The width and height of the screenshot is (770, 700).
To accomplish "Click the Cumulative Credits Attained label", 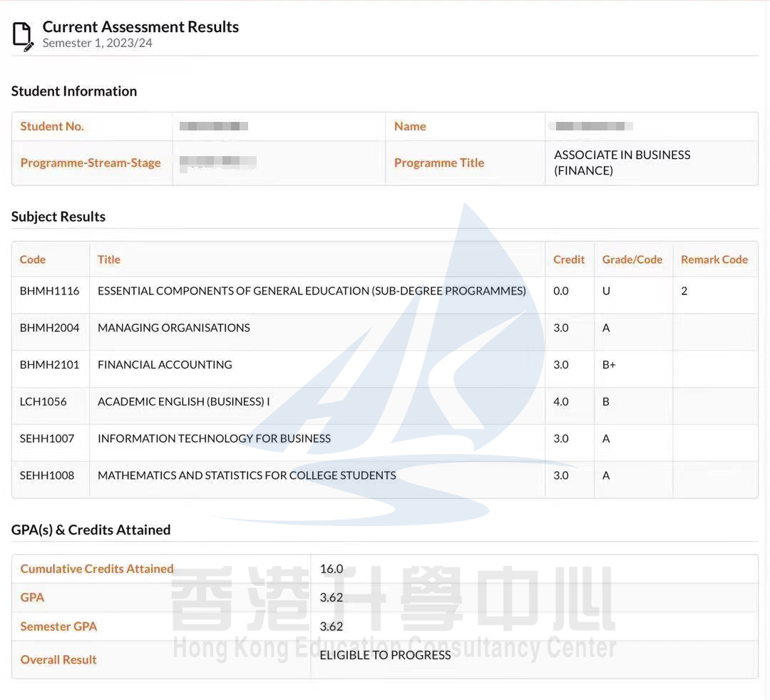I will coord(97,569).
